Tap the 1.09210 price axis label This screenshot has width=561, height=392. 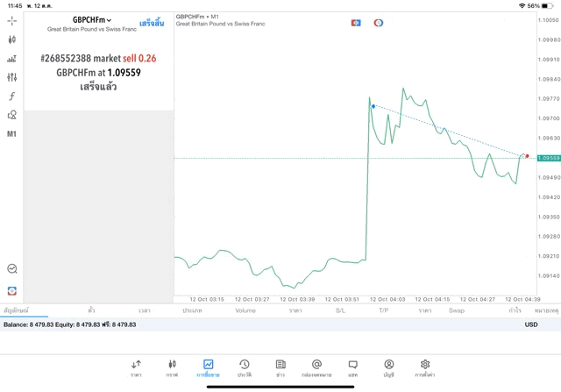pyautogui.click(x=549, y=256)
